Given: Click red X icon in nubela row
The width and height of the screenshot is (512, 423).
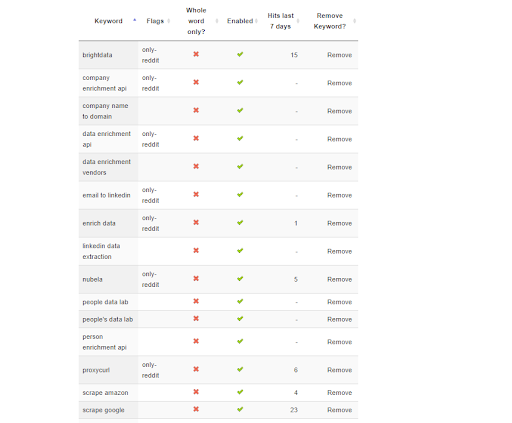Looking at the screenshot, I should pos(196,279).
